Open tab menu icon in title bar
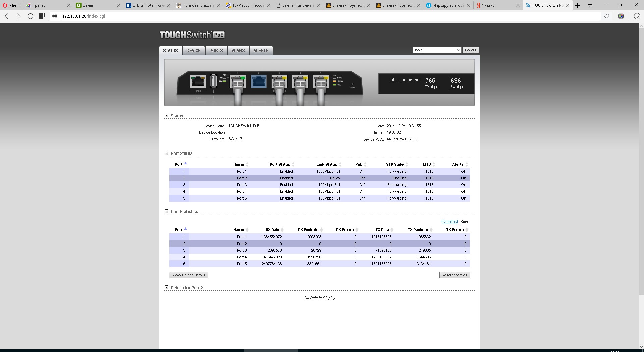 point(590,5)
